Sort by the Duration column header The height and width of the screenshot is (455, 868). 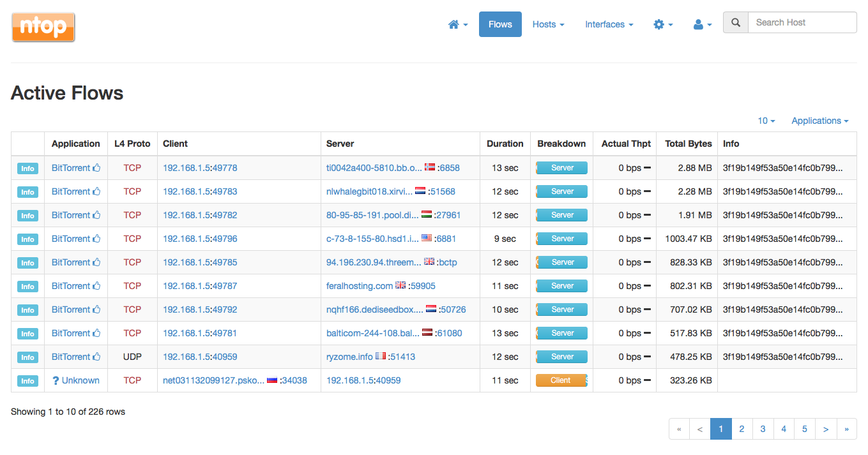(x=505, y=144)
